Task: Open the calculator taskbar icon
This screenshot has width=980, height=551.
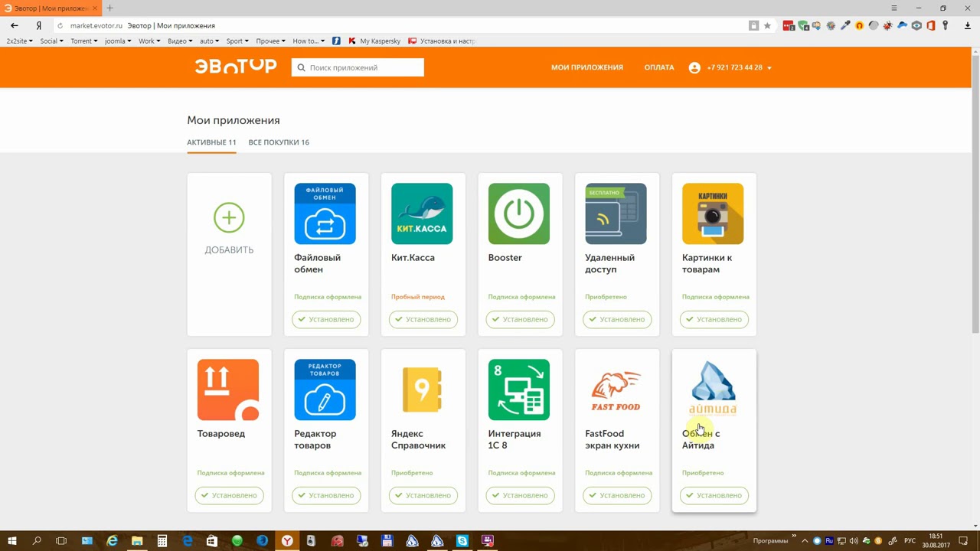Action: [x=162, y=541]
